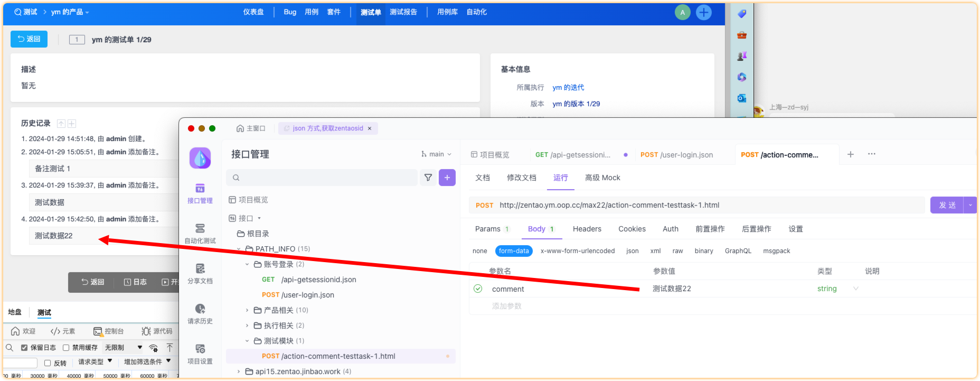
Task: Select x-www-form-urlencoded body type
Action: (x=578, y=251)
